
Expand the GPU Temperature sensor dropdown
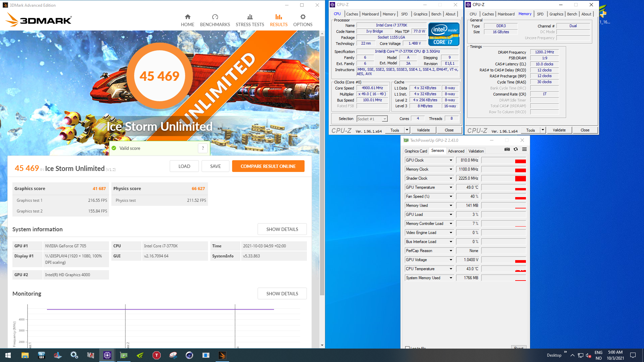pos(451,187)
